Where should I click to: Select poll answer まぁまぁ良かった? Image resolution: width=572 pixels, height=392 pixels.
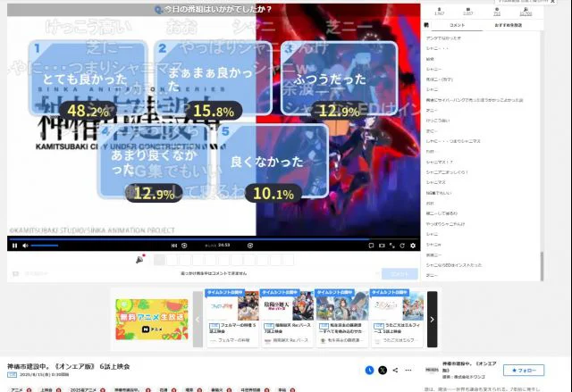click(x=214, y=78)
